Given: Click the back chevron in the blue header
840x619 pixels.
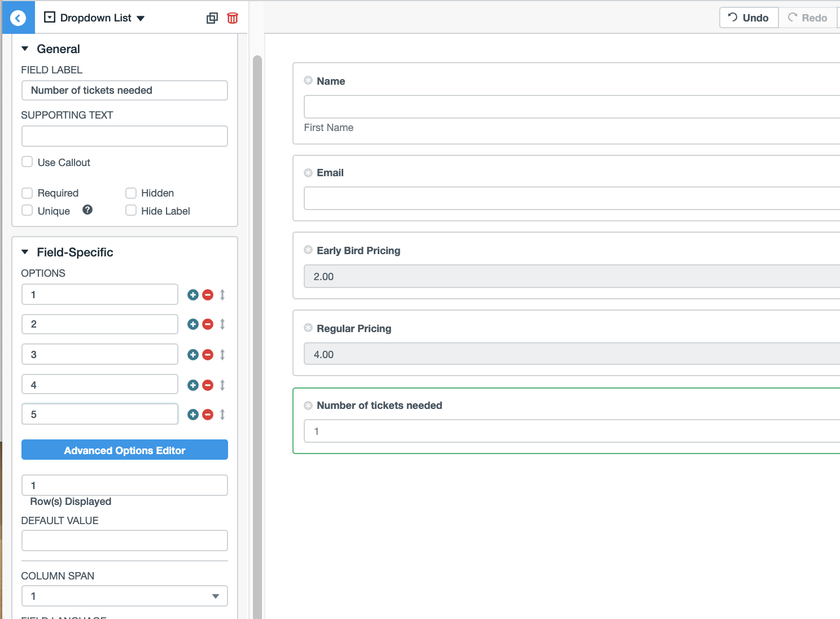Looking at the screenshot, I should 17,18.
